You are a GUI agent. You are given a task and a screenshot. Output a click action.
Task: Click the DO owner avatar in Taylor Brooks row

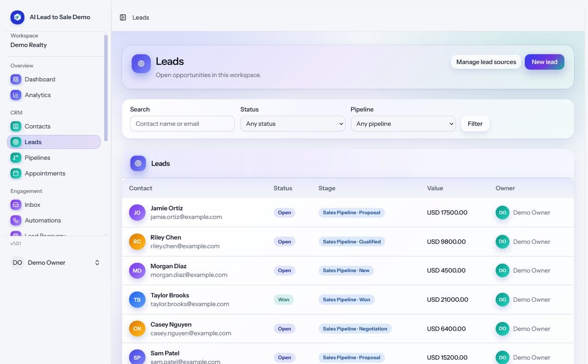pos(502,300)
